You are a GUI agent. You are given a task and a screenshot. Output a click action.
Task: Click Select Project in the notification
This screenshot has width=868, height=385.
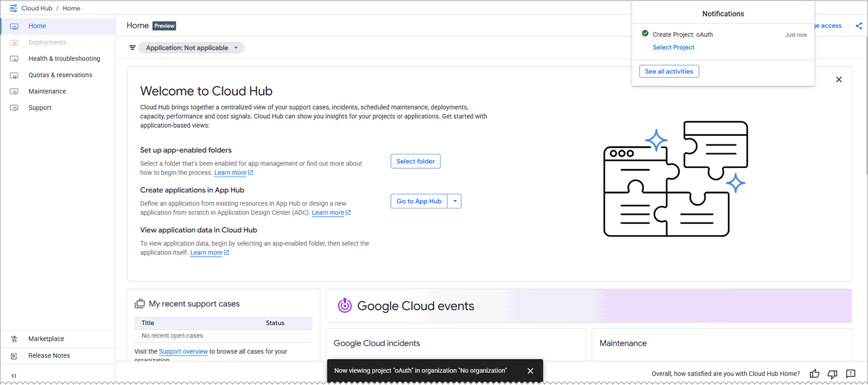pyautogui.click(x=673, y=48)
